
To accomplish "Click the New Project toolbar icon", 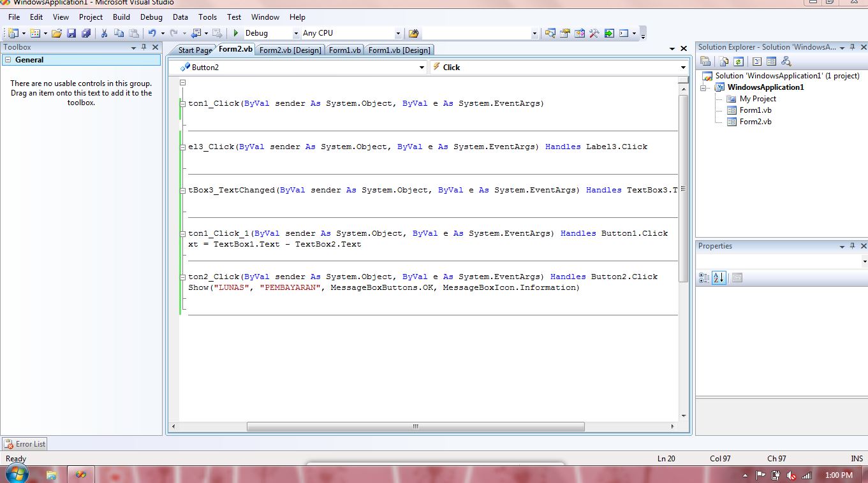I will [13, 33].
